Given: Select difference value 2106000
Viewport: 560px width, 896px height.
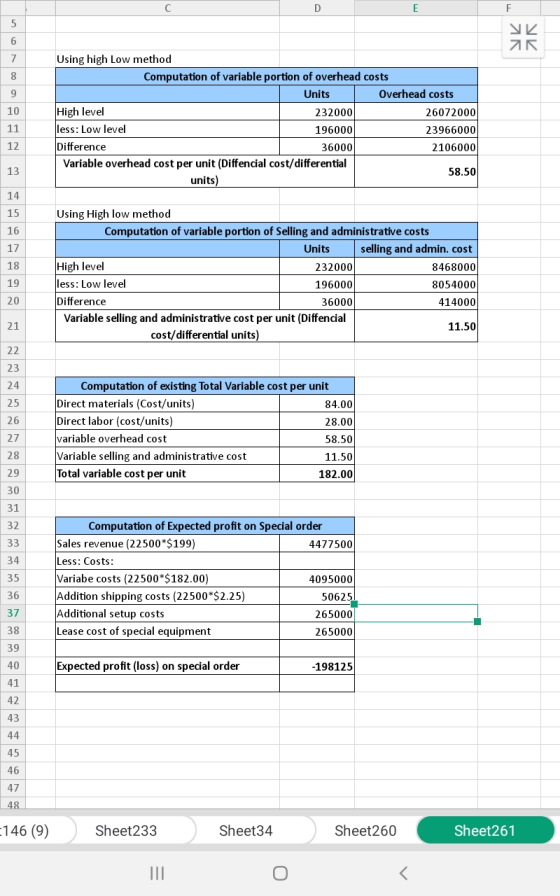Looking at the screenshot, I should click(x=416, y=147).
